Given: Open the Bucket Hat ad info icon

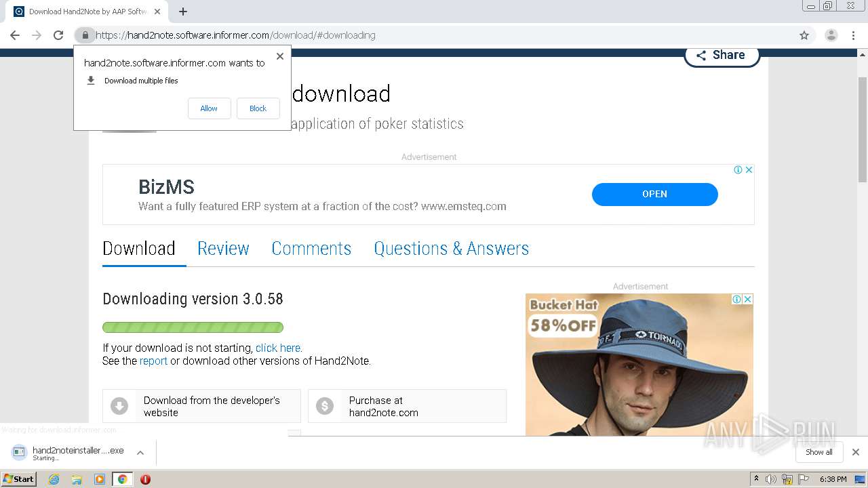Looking at the screenshot, I should point(736,299).
